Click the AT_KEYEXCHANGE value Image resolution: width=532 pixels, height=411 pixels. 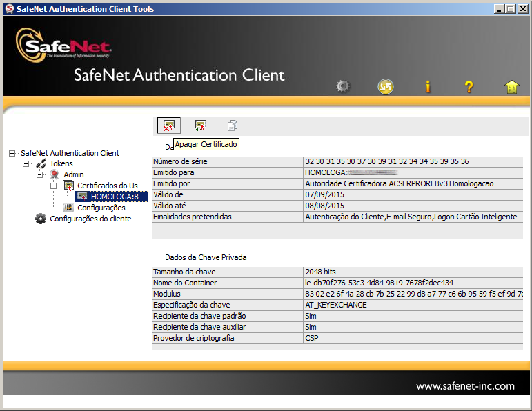[335, 305]
